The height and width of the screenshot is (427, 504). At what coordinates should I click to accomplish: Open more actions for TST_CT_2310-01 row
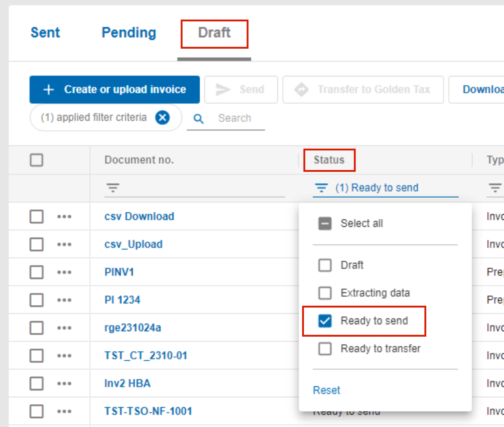(64, 356)
